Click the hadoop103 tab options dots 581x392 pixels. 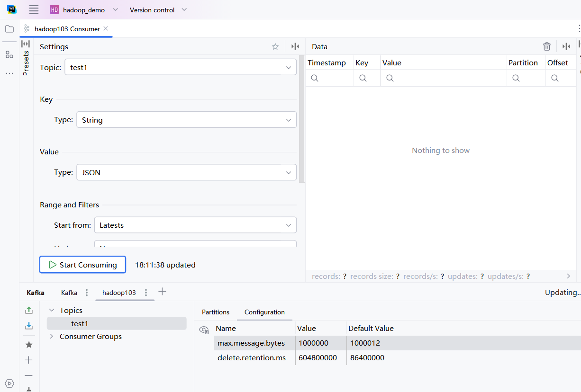pyautogui.click(x=146, y=293)
